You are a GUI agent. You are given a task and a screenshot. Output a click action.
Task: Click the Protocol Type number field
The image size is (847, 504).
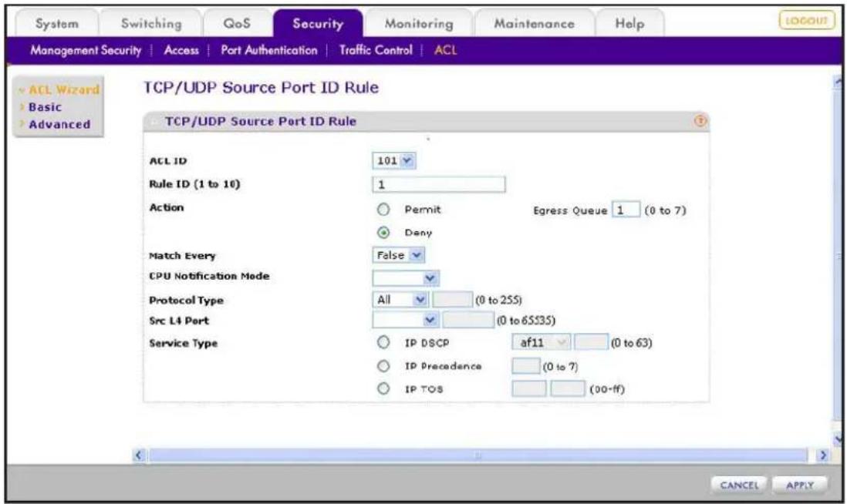point(453,300)
